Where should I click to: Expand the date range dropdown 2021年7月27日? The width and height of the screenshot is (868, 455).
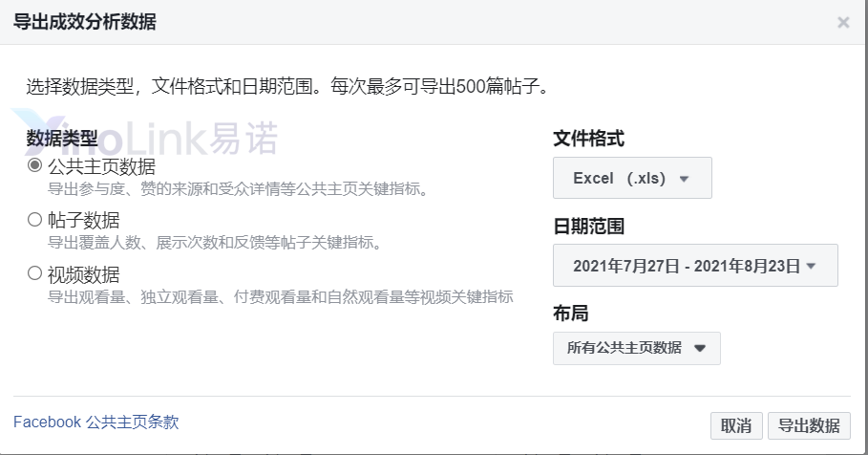click(695, 266)
